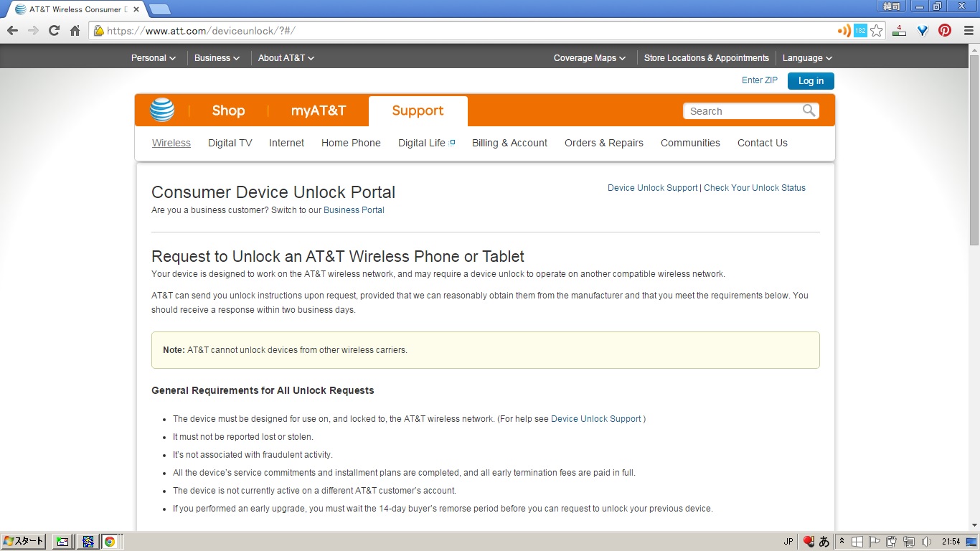The width and height of the screenshot is (980, 551).
Task: Select the Support tab
Action: click(418, 110)
